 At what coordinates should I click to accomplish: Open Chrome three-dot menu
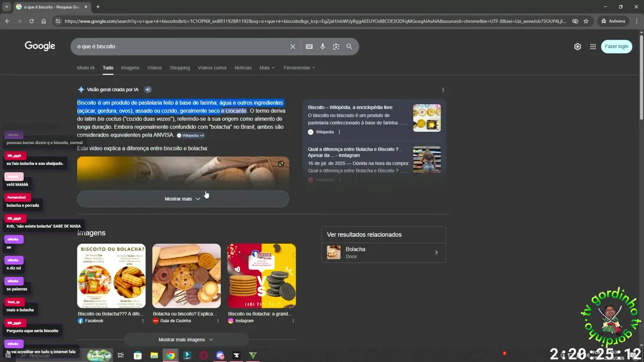tap(636, 21)
